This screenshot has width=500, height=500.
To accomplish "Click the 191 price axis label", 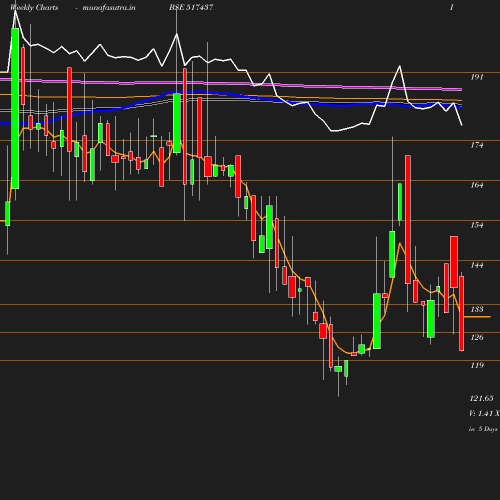I will click(x=477, y=77).
